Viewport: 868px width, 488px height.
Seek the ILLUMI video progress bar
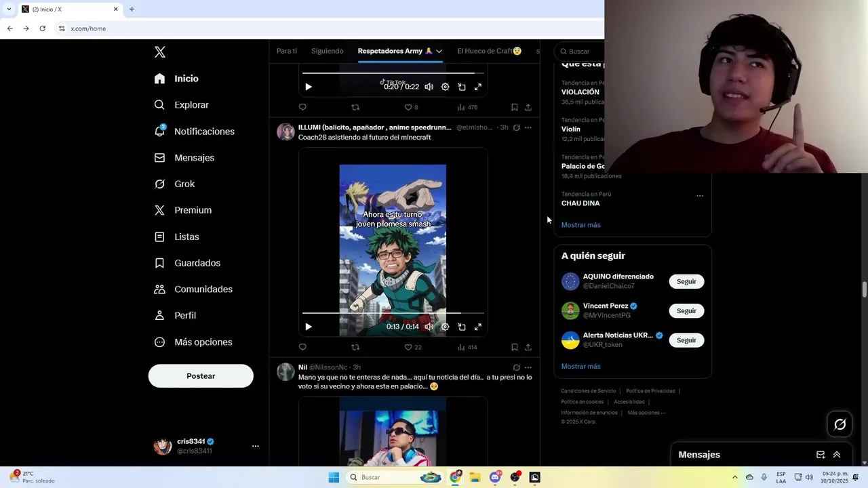(x=393, y=313)
